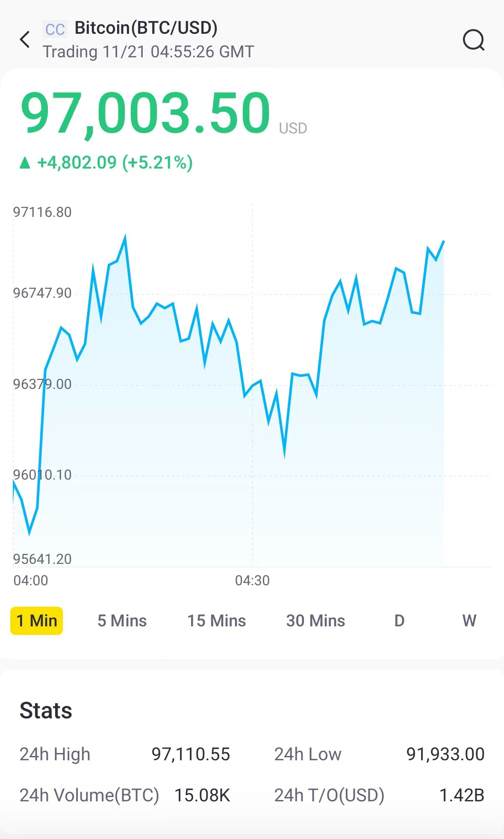
Task: Select the W weekly chart tab
Action: coord(469,621)
